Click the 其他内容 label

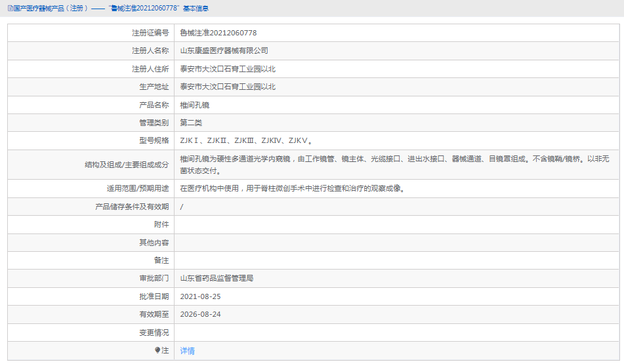[x=154, y=243]
